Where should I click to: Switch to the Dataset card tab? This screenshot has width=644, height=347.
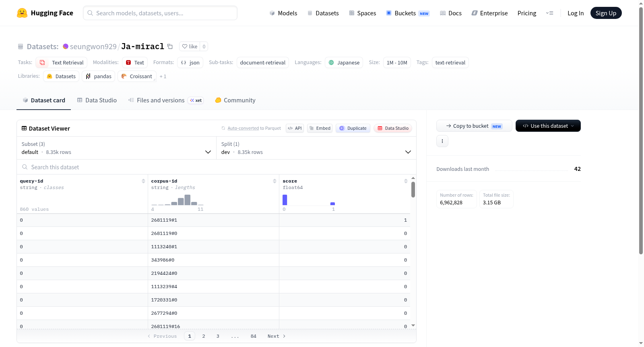coord(44,100)
